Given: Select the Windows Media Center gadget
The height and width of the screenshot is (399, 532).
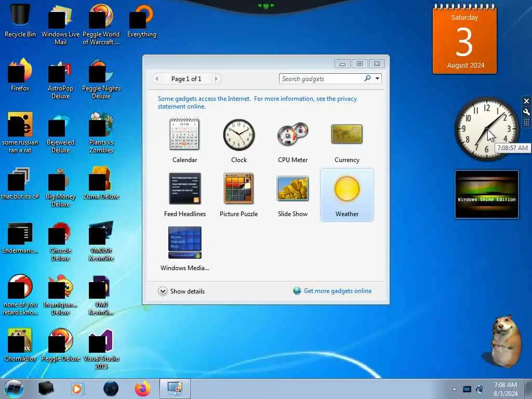Looking at the screenshot, I should (x=184, y=249).
